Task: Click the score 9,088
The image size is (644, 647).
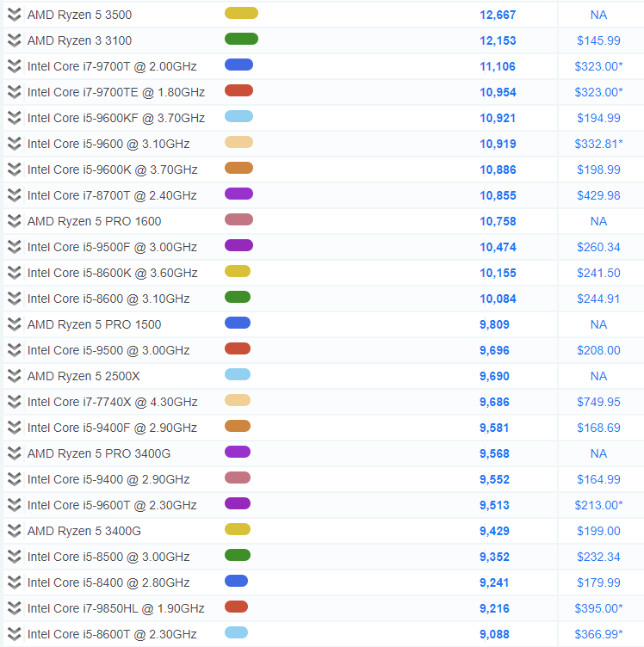Action: click(494, 634)
